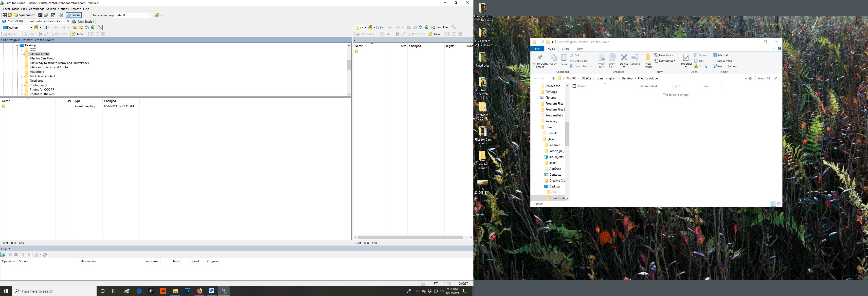Screen dimensions: 868x296
Task: Click horizontal scrollbar of remote panel
Action: (x=410, y=238)
